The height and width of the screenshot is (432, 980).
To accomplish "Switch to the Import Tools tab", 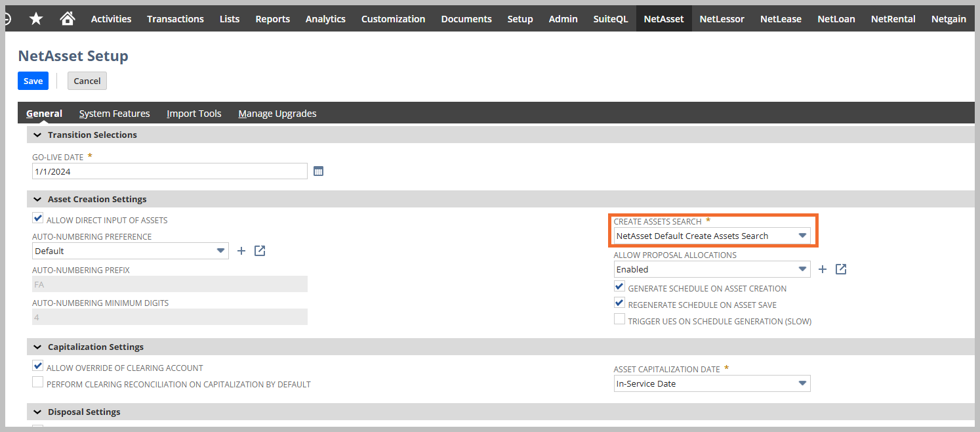I will coord(194,114).
